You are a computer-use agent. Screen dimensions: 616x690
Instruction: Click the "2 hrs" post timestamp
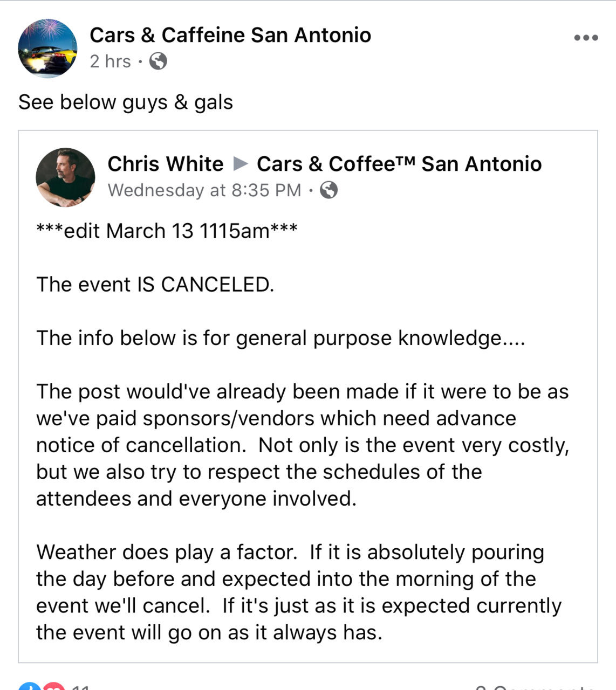coord(111,61)
